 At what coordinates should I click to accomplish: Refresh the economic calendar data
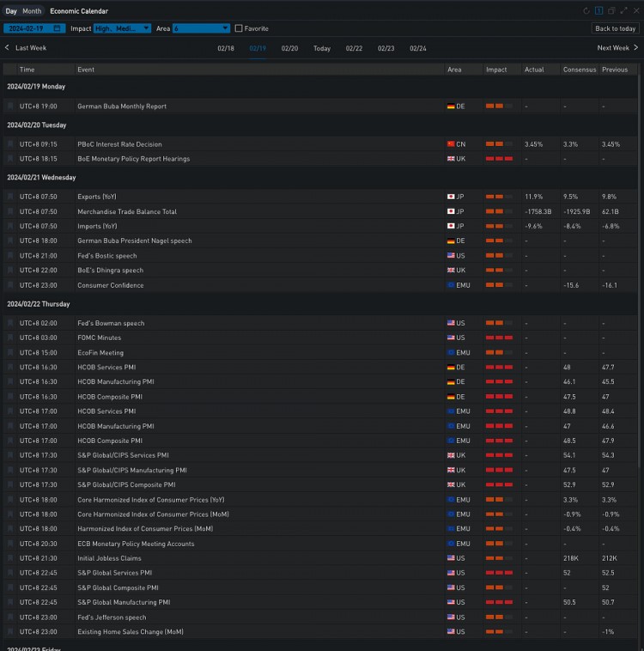[586, 11]
